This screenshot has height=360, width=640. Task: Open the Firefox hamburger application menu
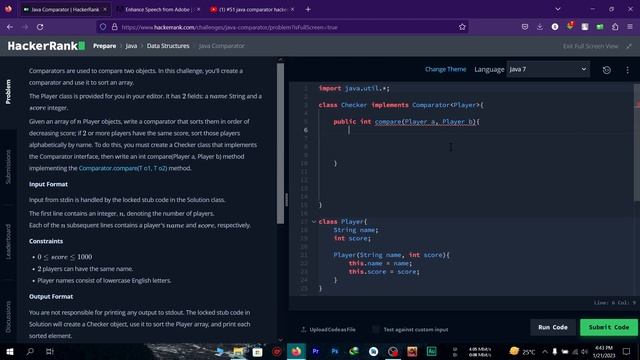[x=630, y=27]
